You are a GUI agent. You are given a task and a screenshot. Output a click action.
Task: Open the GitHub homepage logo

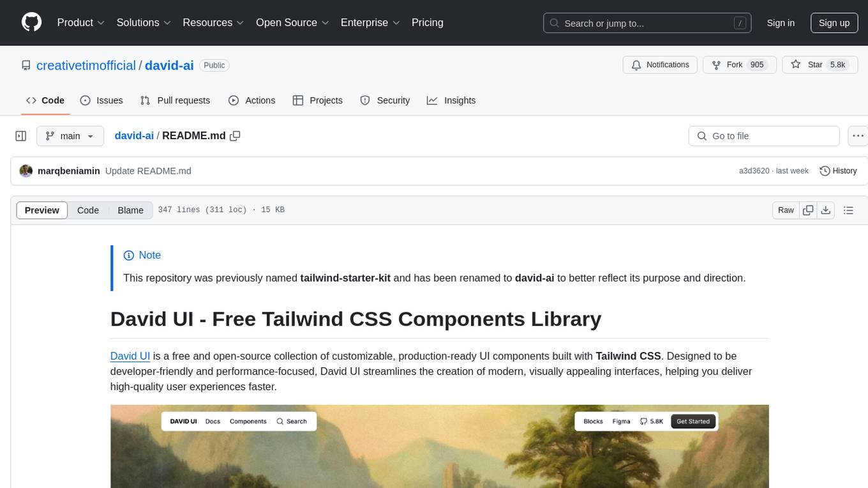tap(31, 22)
